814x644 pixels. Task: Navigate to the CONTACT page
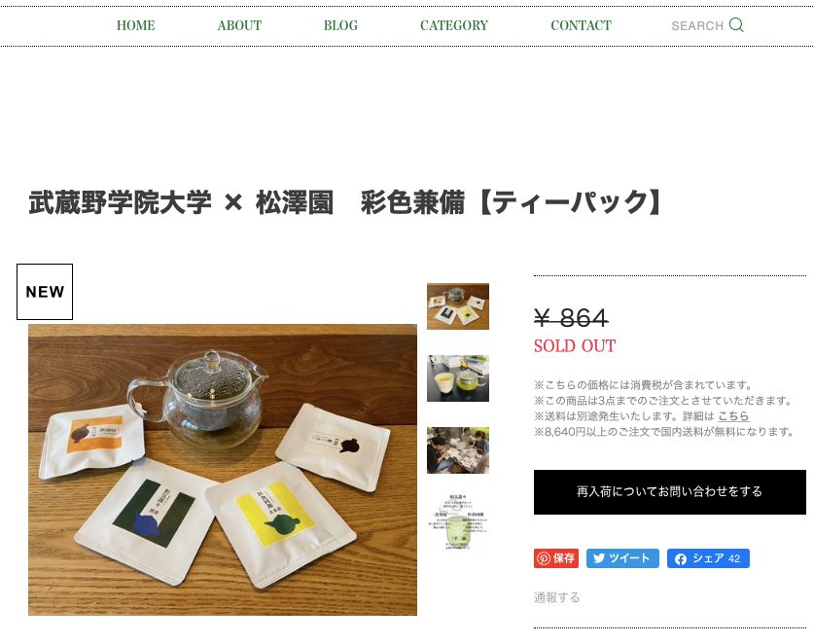(581, 25)
